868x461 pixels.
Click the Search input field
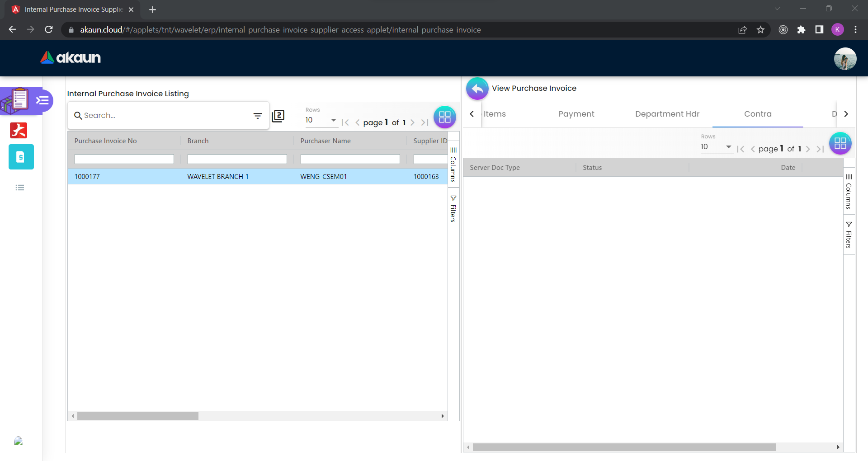tap(165, 116)
